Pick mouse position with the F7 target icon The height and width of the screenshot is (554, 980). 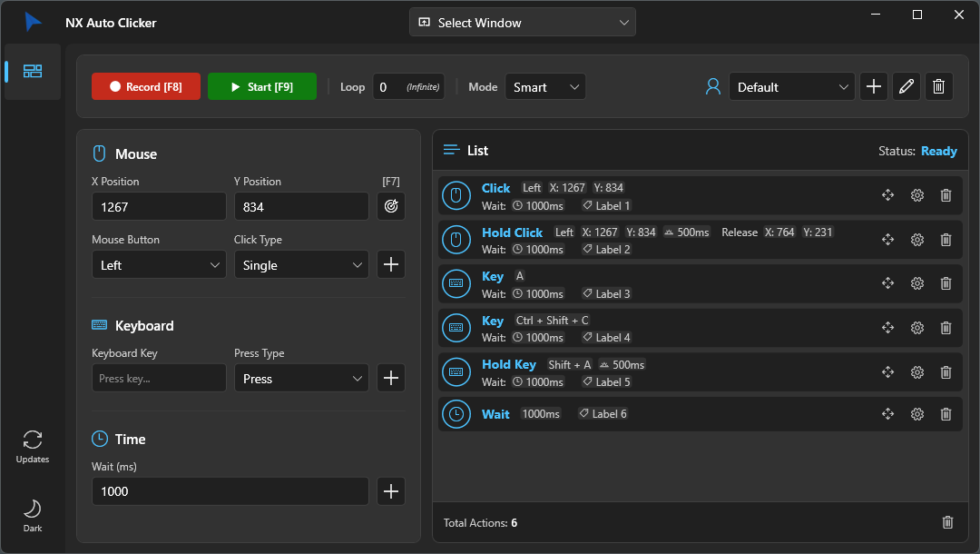(x=391, y=206)
